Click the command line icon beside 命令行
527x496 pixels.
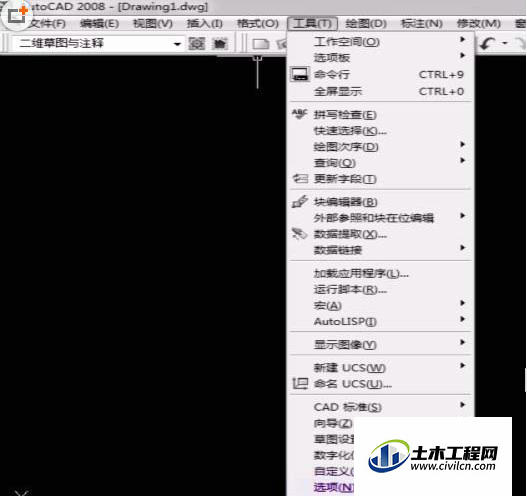[299, 74]
